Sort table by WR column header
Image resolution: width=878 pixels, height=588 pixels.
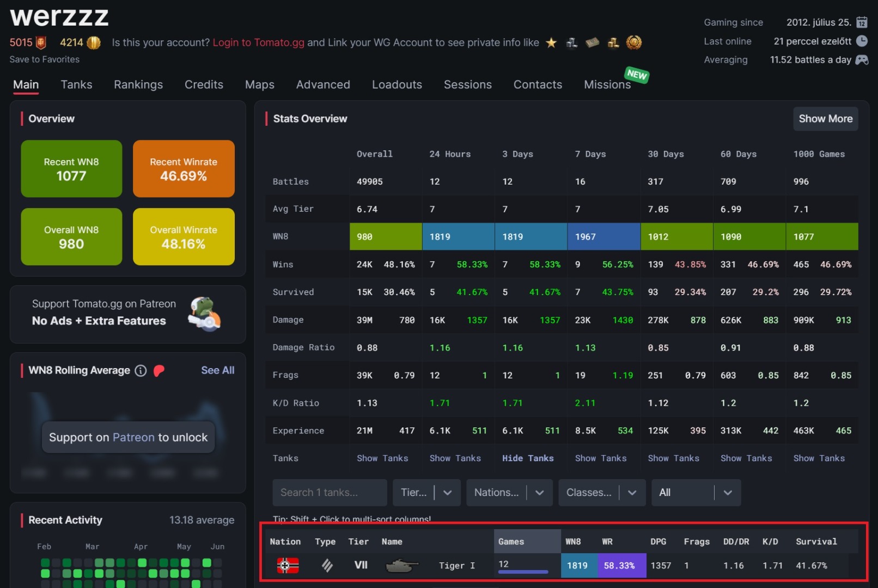(x=607, y=542)
